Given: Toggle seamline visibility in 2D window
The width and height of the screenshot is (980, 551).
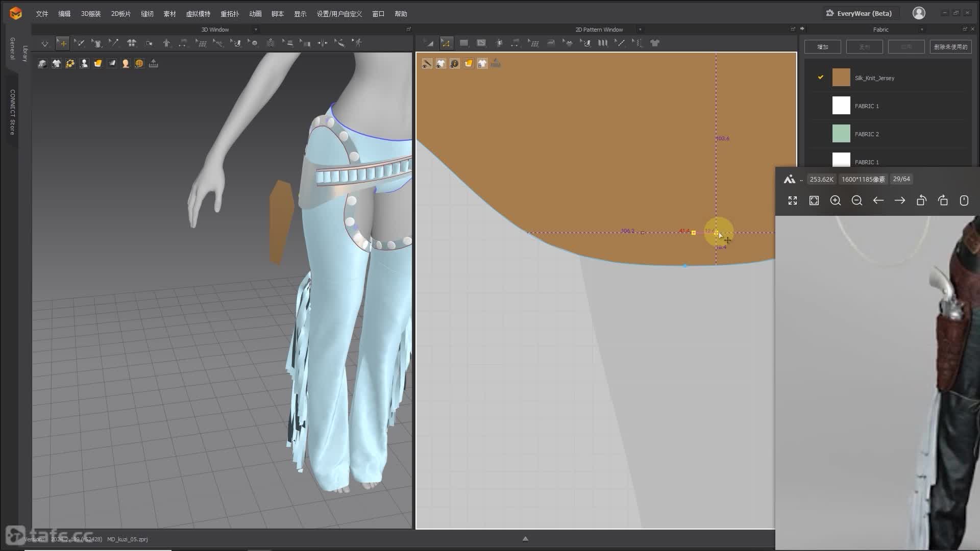Looking at the screenshot, I should [427, 63].
